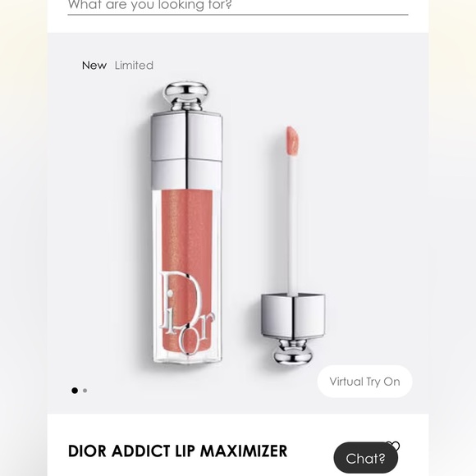Click the New product tag

[x=94, y=66]
